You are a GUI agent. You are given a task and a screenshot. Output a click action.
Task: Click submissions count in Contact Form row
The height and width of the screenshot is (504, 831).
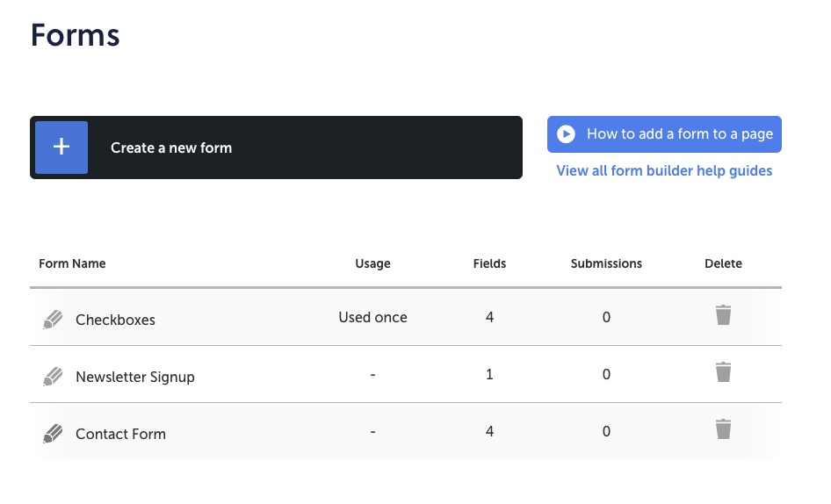pyautogui.click(x=606, y=431)
